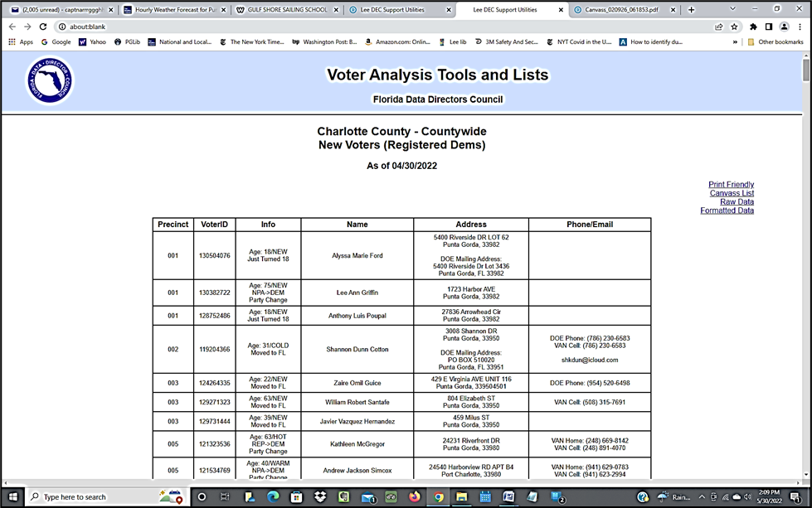Click the taskbar search box

(107, 497)
